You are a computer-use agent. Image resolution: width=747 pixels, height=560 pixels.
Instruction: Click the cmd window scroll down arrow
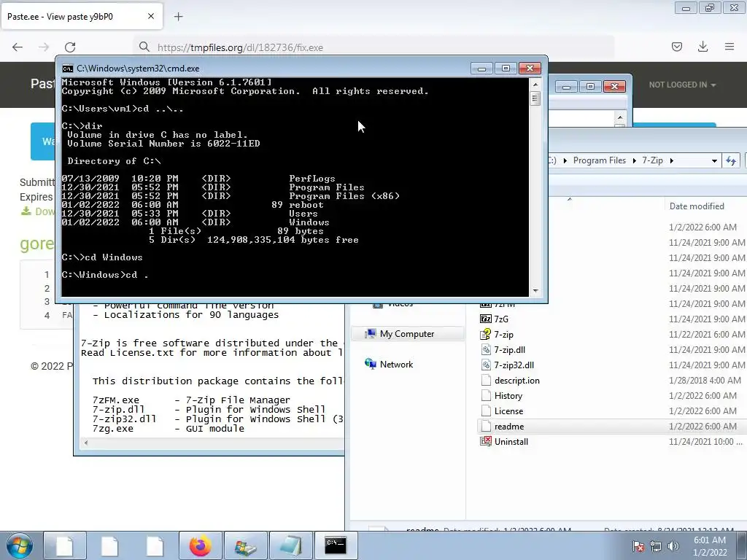(x=535, y=290)
